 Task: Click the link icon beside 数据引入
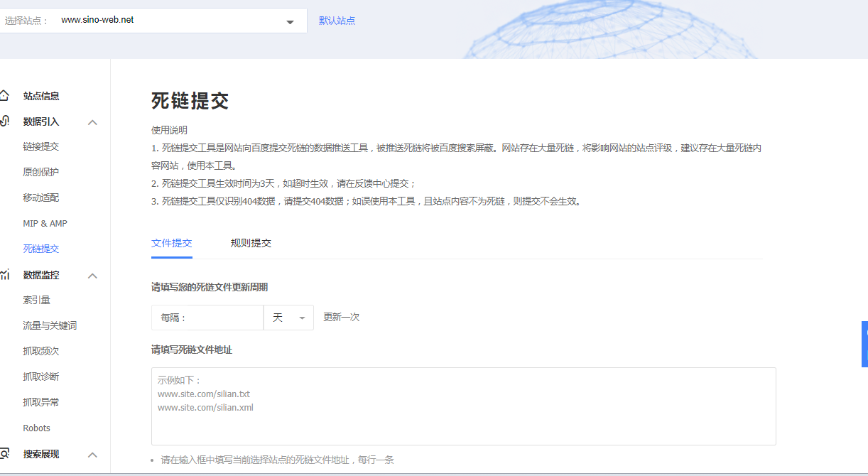coord(5,121)
